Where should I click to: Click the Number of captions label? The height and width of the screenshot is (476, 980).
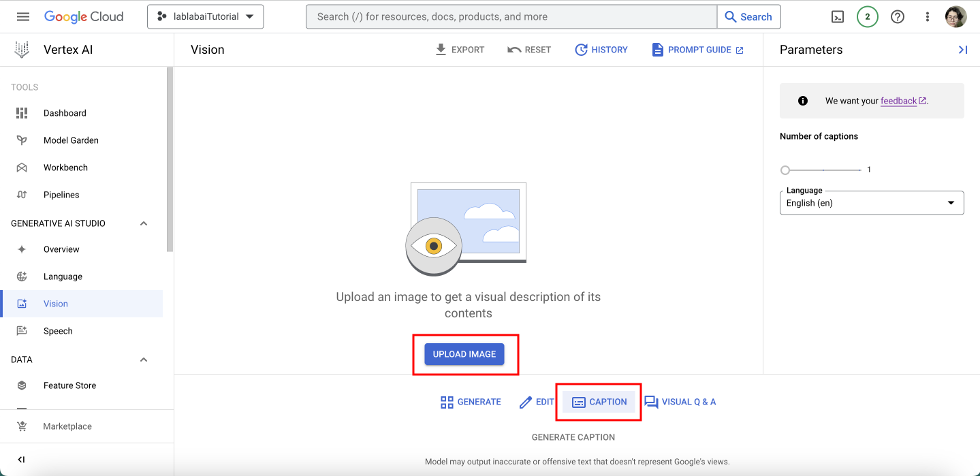point(819,136)
